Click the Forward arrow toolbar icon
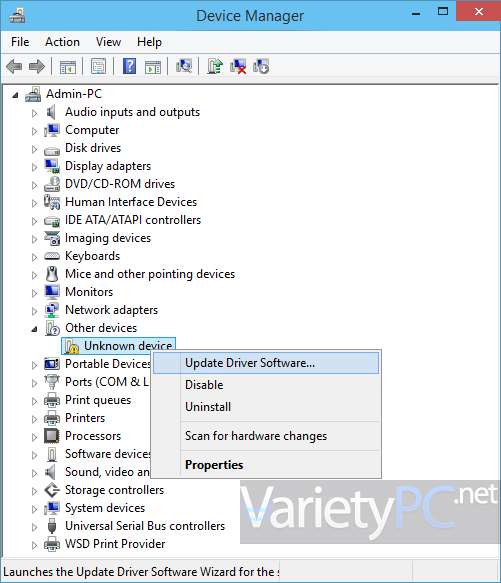 pyautogui.click(x=37, y=67)
